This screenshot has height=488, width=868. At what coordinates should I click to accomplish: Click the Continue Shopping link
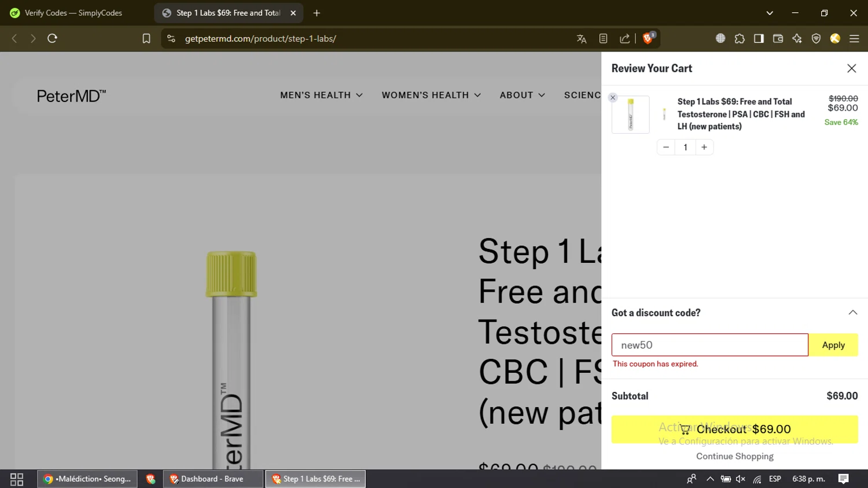coord(735,456)
